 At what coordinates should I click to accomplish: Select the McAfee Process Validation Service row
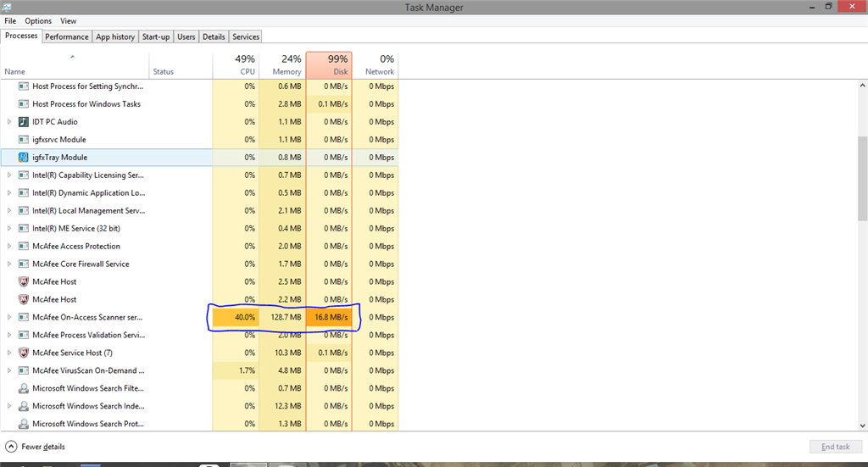coord(199,335)
